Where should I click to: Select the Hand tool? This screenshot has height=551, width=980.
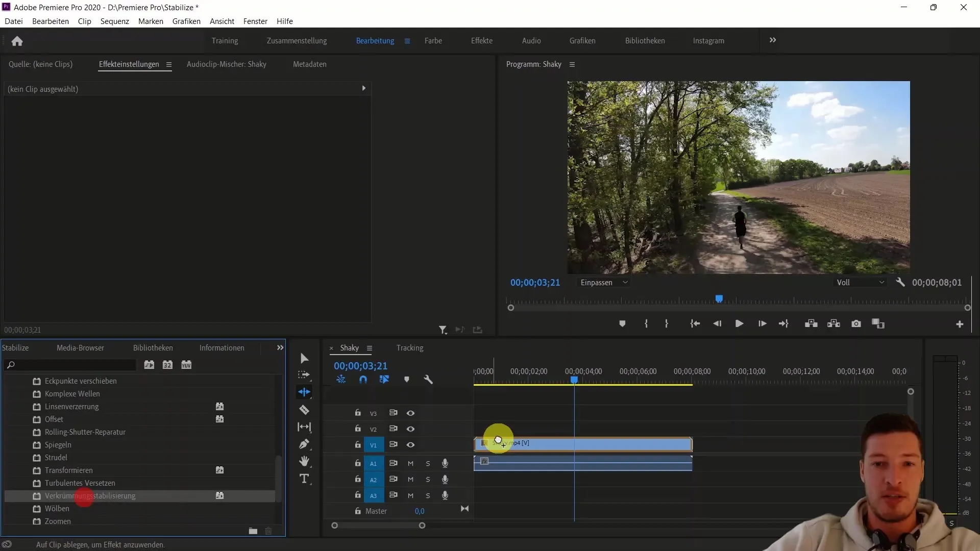[x=304, y=461]
